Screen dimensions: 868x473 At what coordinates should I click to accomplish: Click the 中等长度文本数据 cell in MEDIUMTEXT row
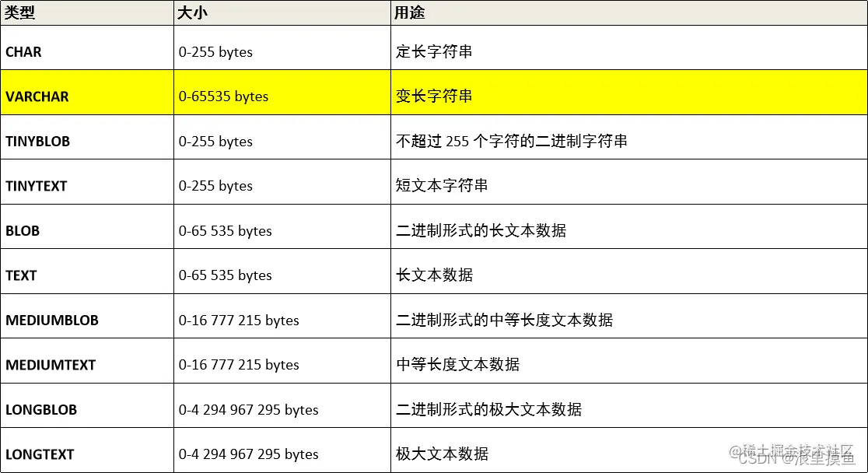click(x=629, y=361)
